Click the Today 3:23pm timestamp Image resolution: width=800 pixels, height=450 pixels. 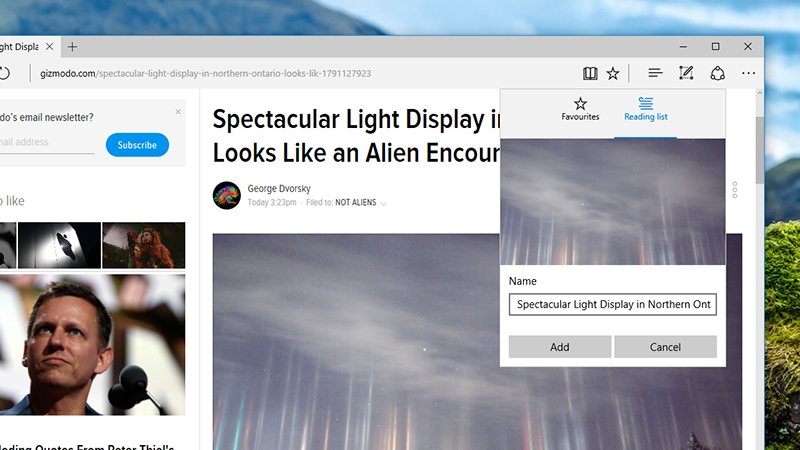tap(272, 203)
